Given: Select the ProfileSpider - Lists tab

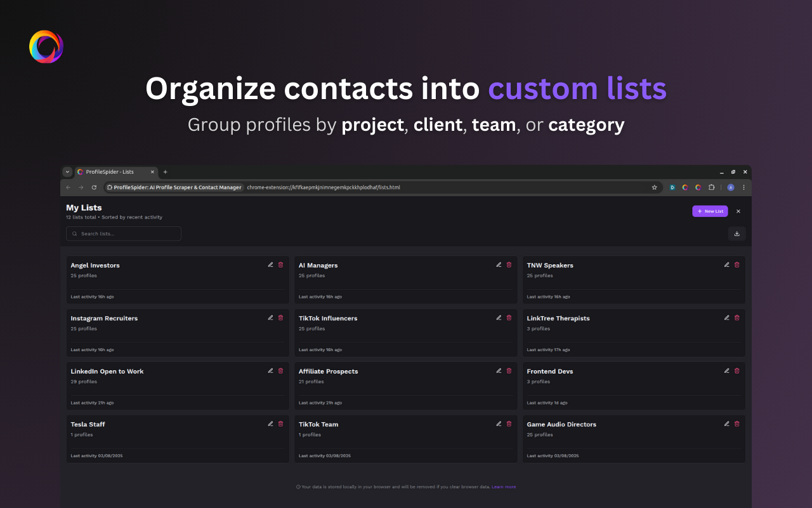Looking at the screenshot, I should (x=111, y=171).
